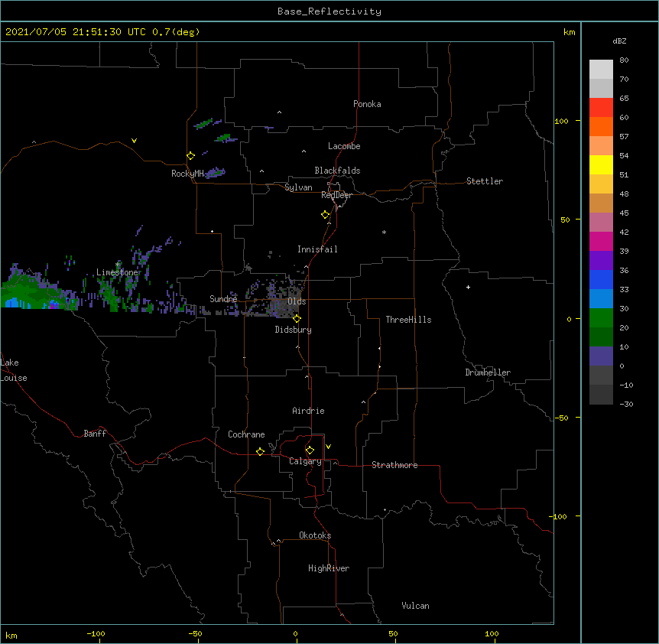
Task: Click the white plus marker northwest of Drumheller
Action: pos(468,287)
